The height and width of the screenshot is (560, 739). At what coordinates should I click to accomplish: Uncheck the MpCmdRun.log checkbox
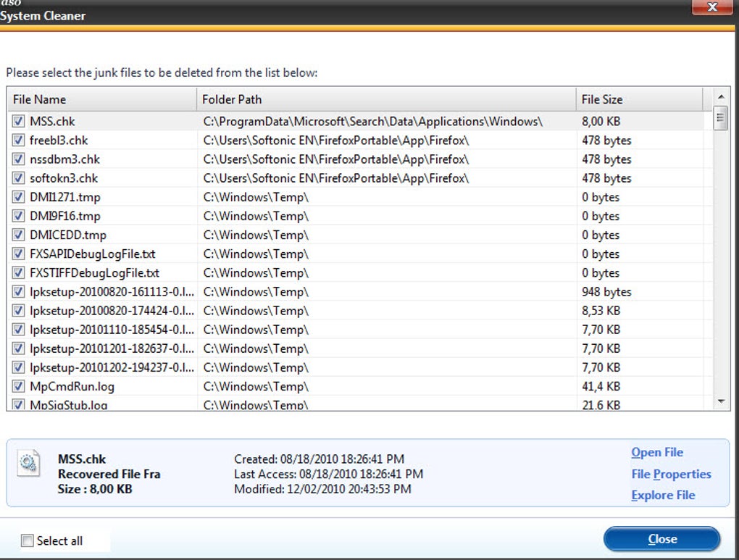18,386
